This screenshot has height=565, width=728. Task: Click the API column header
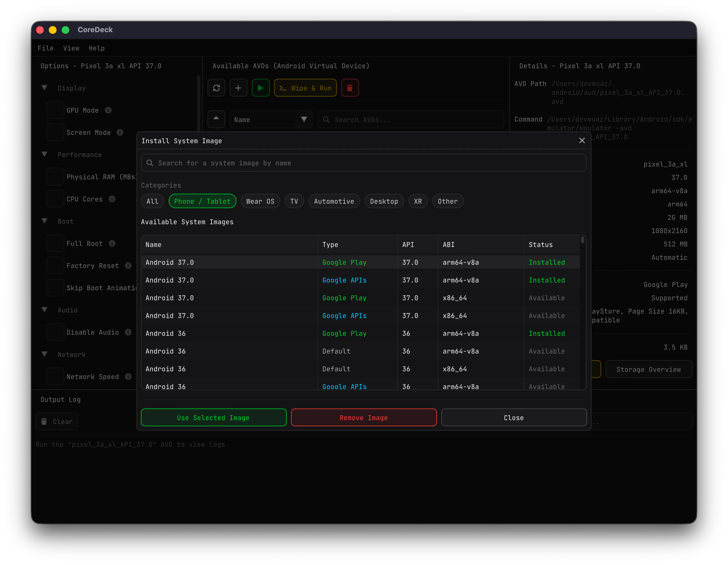(418, 244)
